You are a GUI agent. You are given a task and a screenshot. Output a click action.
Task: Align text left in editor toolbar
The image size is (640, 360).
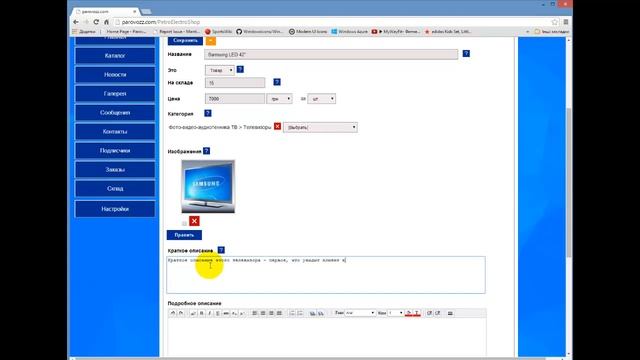[255, 313]
